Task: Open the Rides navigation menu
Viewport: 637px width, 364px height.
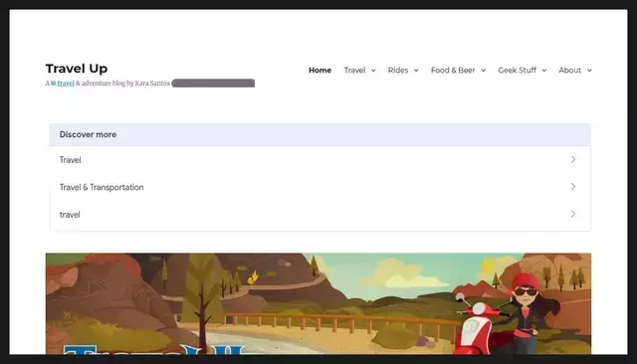Action: click(x=398, y=71)
